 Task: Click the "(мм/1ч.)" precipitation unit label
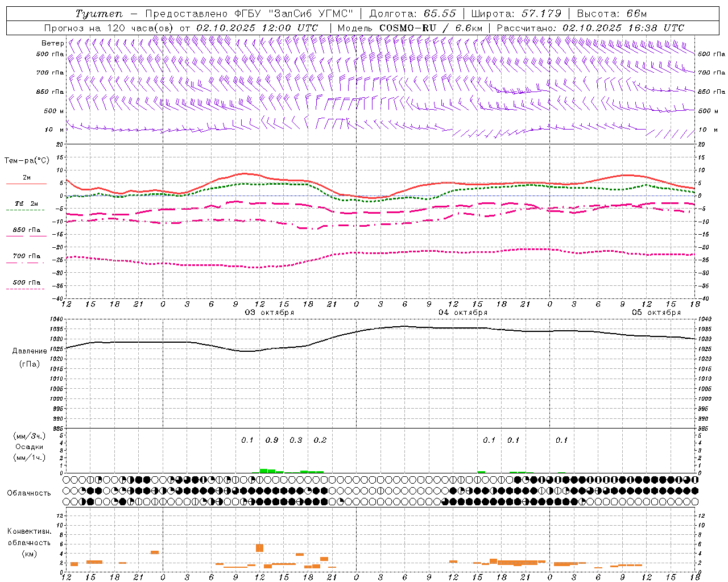click(x=30, y=458)
